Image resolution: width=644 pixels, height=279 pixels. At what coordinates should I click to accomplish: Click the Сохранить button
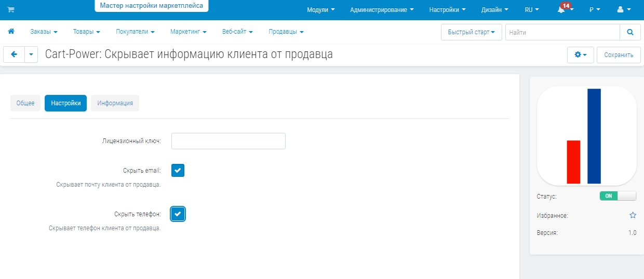click(619, 55)
